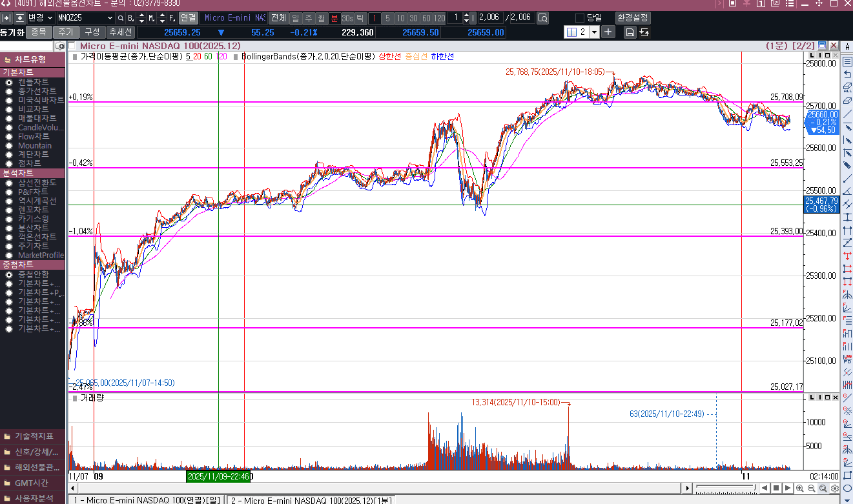Image resolution: width=853 pixels, height=504 pixels.
Task: Select the Mountain chart radio option
Action: pyautogui.click(x=9, y=146)
